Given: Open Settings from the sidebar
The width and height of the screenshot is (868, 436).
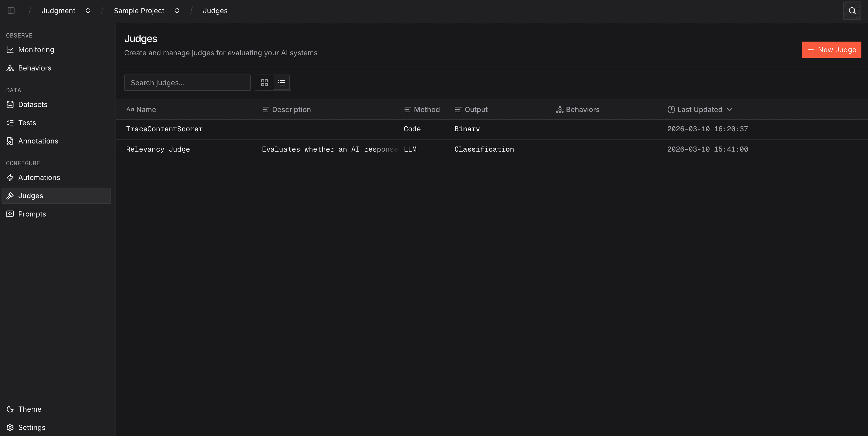Looking at the screenshot, I should (32, 427).
